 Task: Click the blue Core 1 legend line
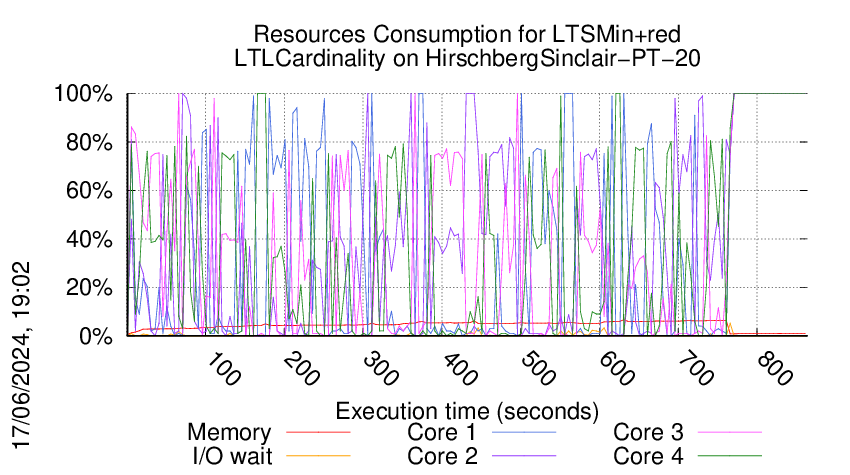(524, 432)
